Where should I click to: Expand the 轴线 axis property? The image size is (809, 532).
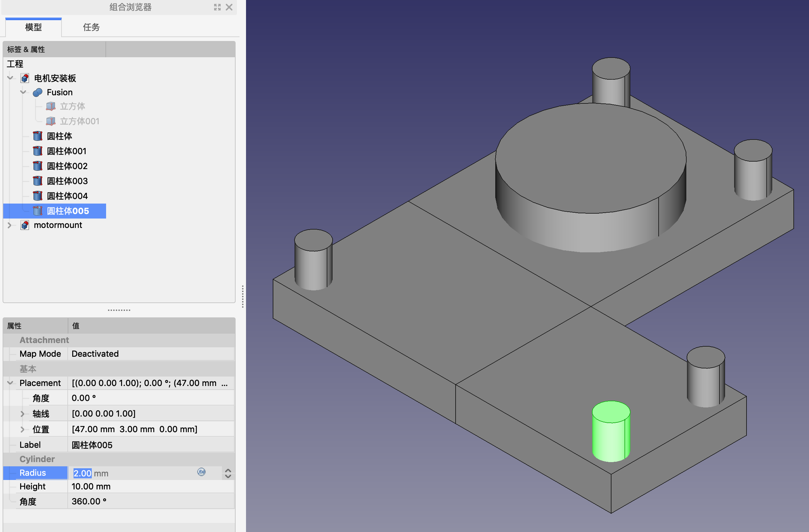22,413
